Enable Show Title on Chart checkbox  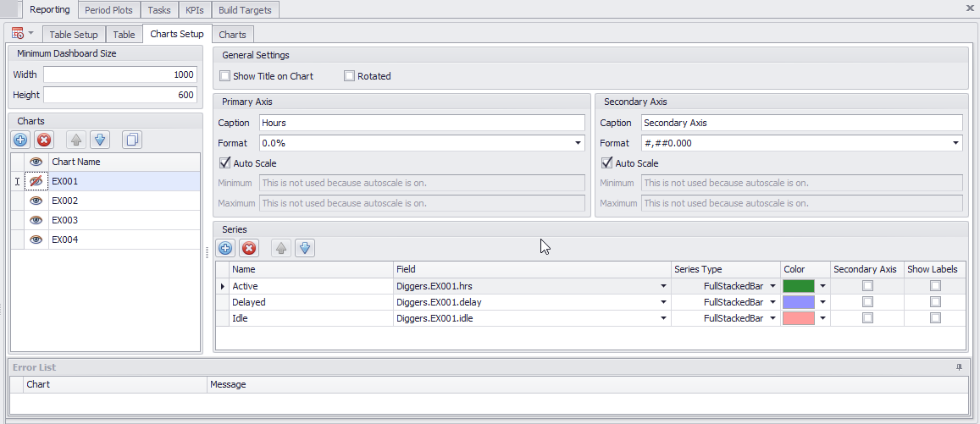225,76
